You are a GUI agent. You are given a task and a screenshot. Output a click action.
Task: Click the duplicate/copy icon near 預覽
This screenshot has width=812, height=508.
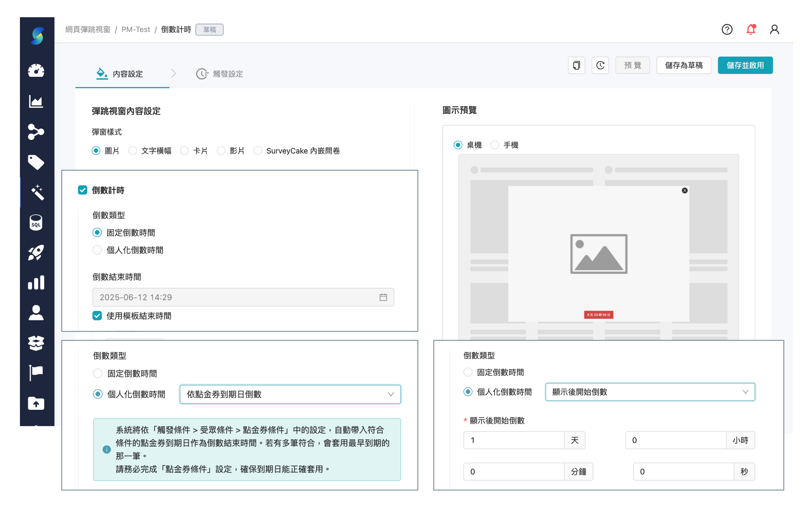[x=577, y=65]
